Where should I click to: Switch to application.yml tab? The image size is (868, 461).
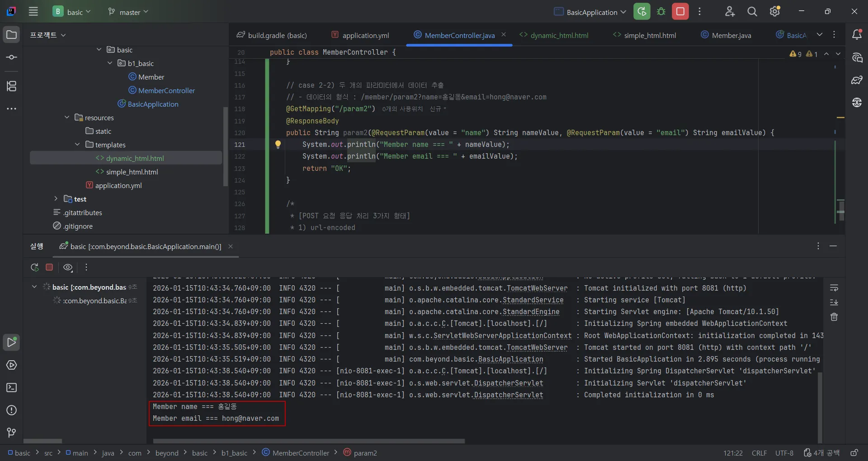[x=360, y=35]
